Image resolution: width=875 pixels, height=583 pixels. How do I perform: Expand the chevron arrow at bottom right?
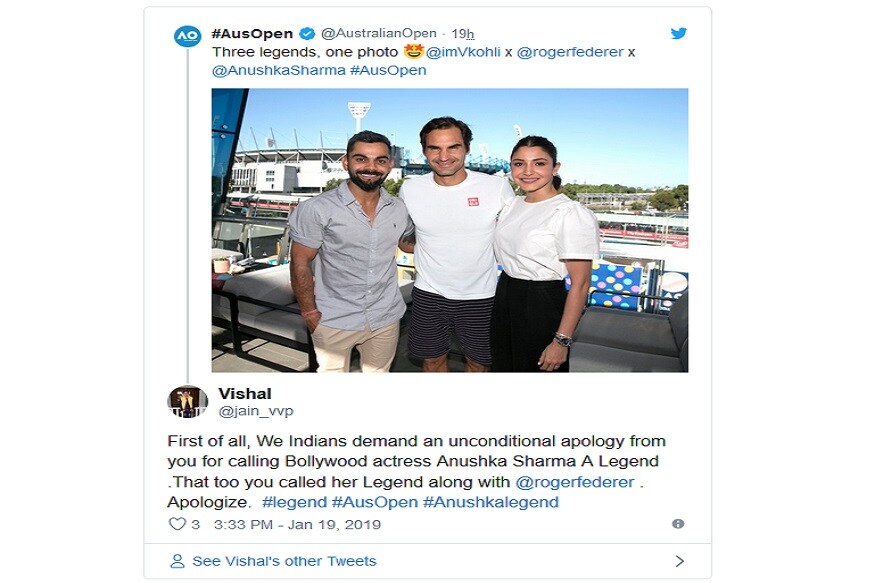pyautogui.click(x=679, y=561)
